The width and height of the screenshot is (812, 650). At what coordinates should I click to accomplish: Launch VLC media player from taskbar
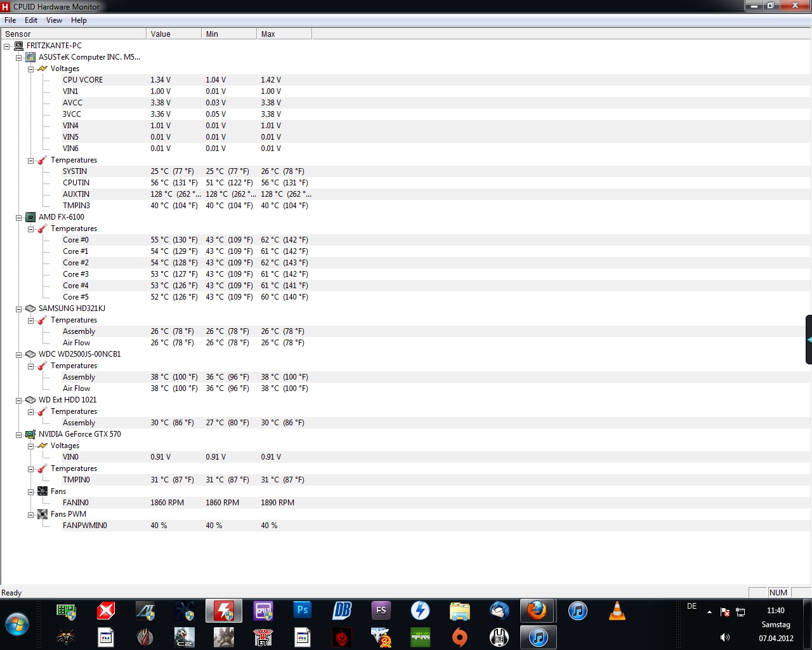[x=617, y=611]
